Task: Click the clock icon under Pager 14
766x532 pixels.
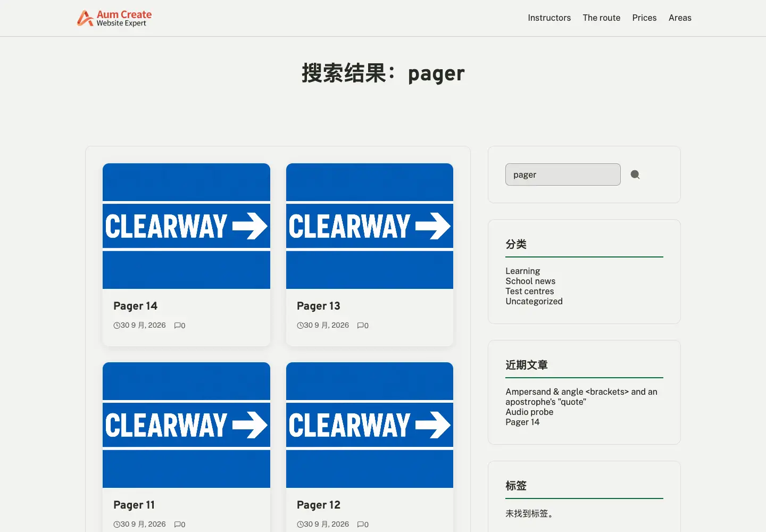Action: [116, 326]
